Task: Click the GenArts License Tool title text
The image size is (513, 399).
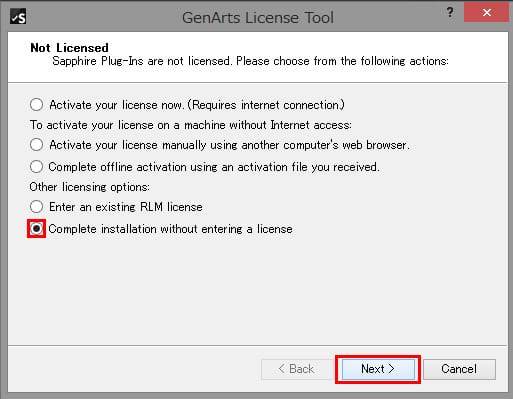Action: pyautogui.click(x=258, y=17)
